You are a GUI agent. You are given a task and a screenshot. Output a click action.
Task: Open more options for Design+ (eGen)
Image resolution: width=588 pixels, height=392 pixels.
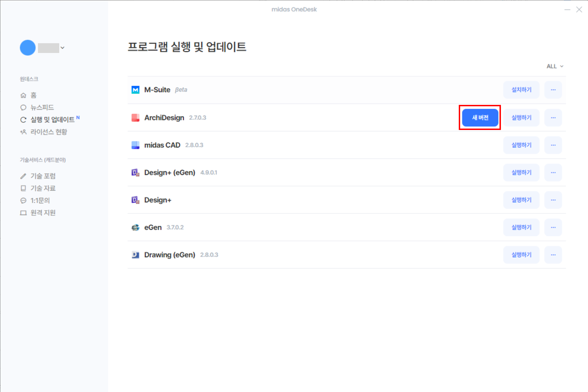[553, 172]
